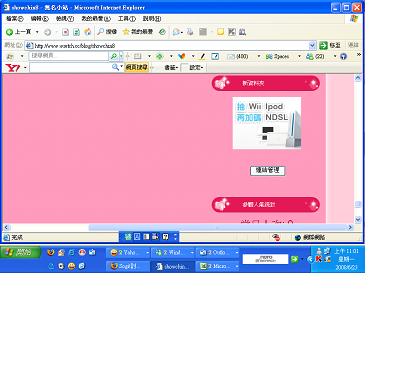The width and height of the screenshot is (393, 384).
Task: Click the Messenger contacts (23) button
Action: click(x=315, y=56)
